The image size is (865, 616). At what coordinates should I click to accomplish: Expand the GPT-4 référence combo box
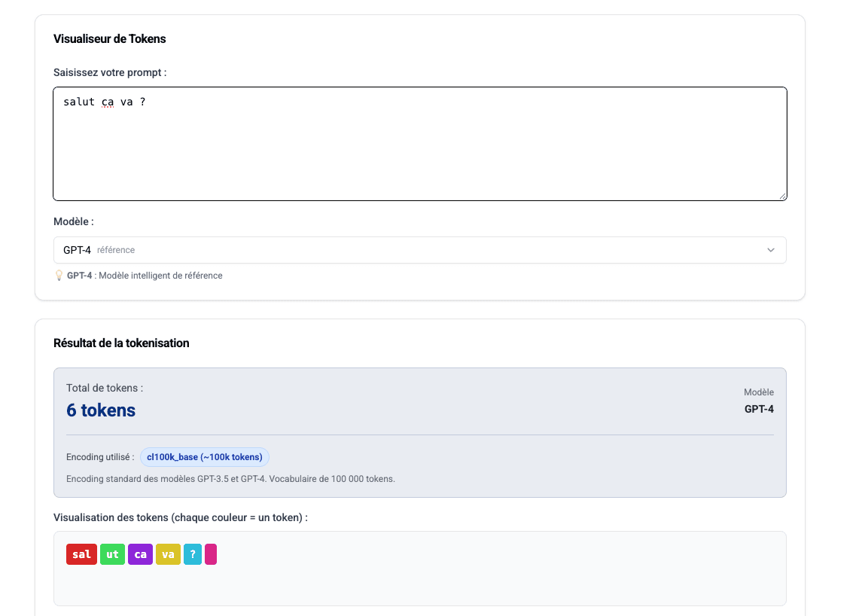419,249
